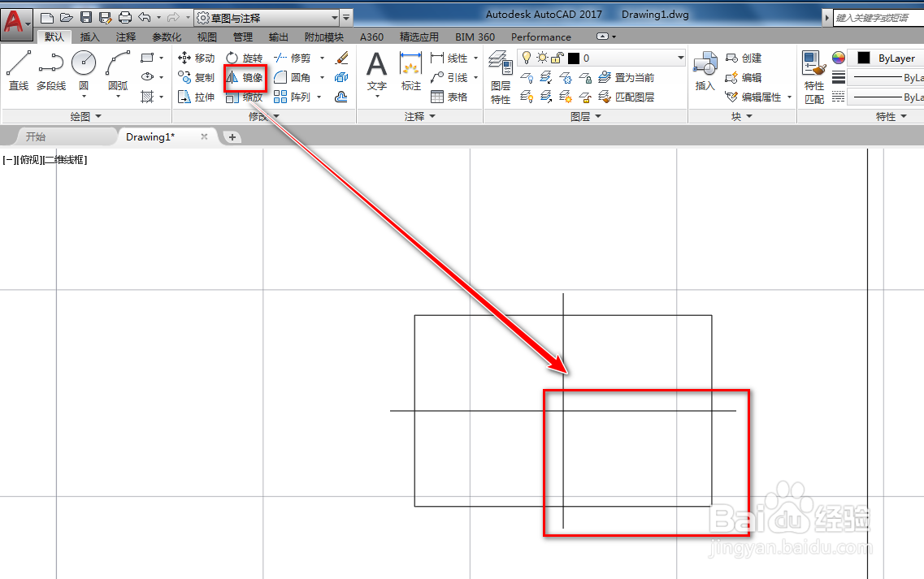The width and height of the screenshot is (924, 579).
Task: Select the Dimension (标注) tool
Action: (x=410, y=71)
